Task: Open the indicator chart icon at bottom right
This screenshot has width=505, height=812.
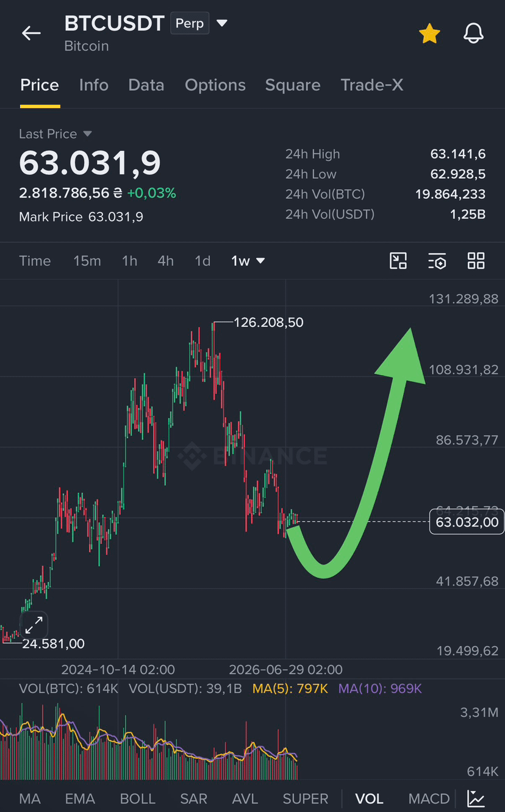Action: click(476, 798)
